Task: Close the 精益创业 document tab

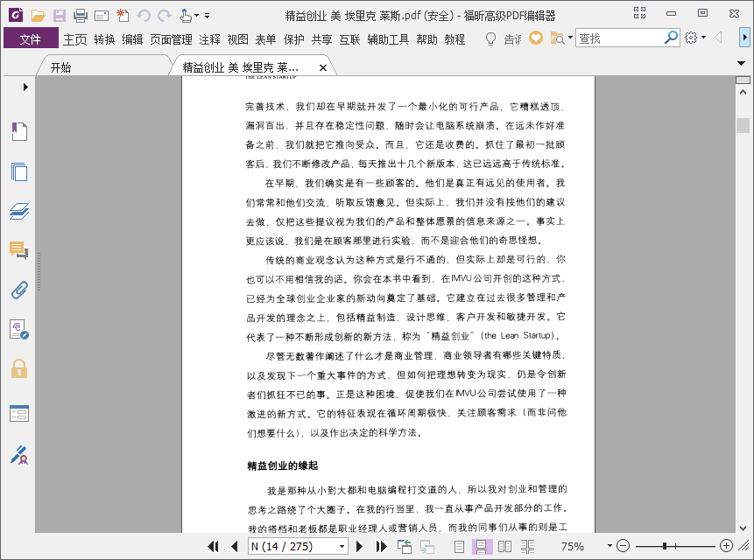Action: 323,67
